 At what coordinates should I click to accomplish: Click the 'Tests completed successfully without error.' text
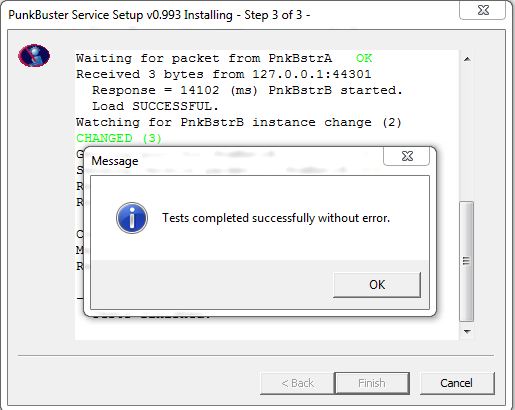tap(276, 218)
